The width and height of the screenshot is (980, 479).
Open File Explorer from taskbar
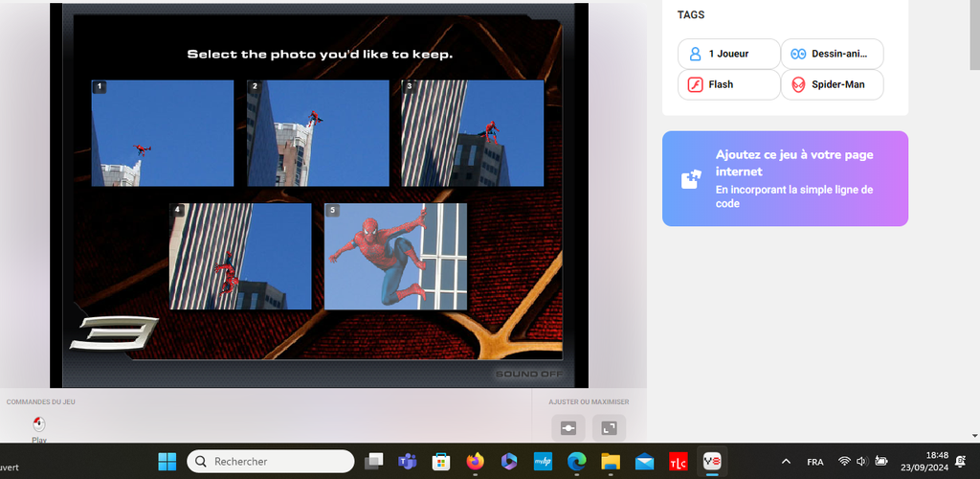pos(611,461)
